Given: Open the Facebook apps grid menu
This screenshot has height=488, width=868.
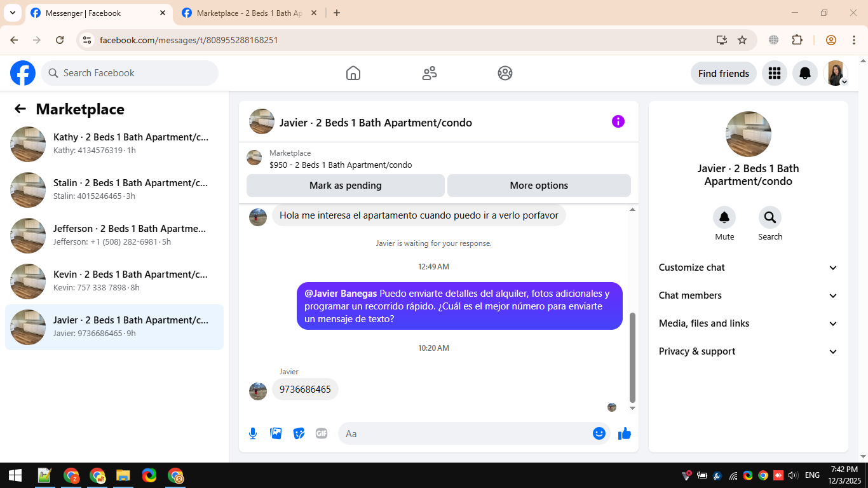Looking at the screenshot, I should (774, 73).
